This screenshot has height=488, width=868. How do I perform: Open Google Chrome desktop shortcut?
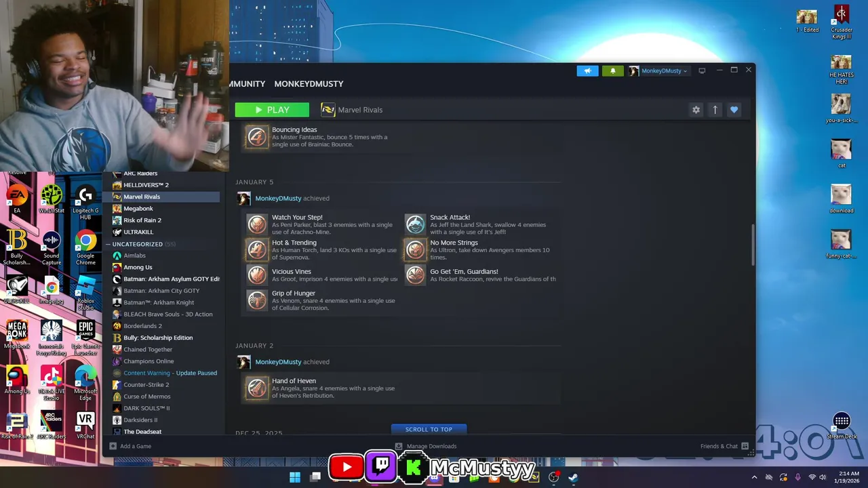coord(85,248)
